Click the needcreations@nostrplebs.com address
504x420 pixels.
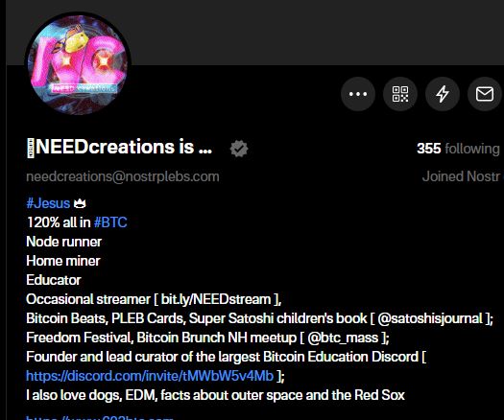click(123, 176)
